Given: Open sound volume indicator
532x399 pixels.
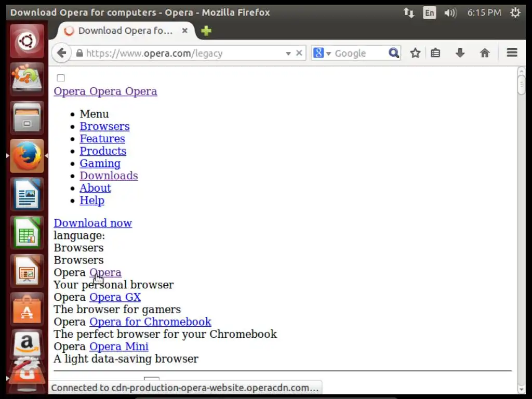Looking at the screenshot, I should [450, 13].
